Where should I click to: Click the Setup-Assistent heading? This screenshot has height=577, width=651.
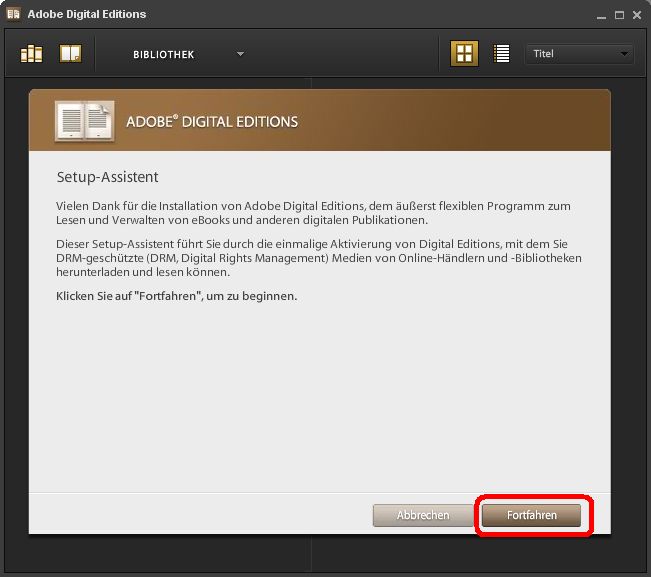(x=107, y=177)
